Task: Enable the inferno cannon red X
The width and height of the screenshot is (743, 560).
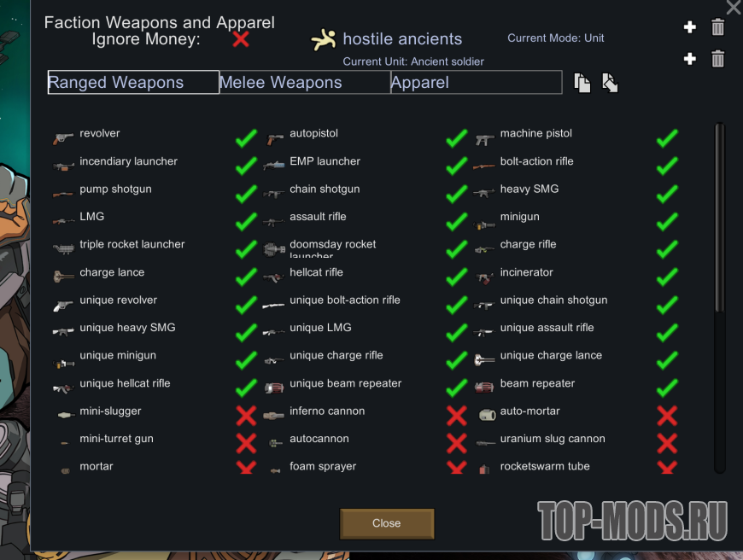Action: click(x=457, y=416)
